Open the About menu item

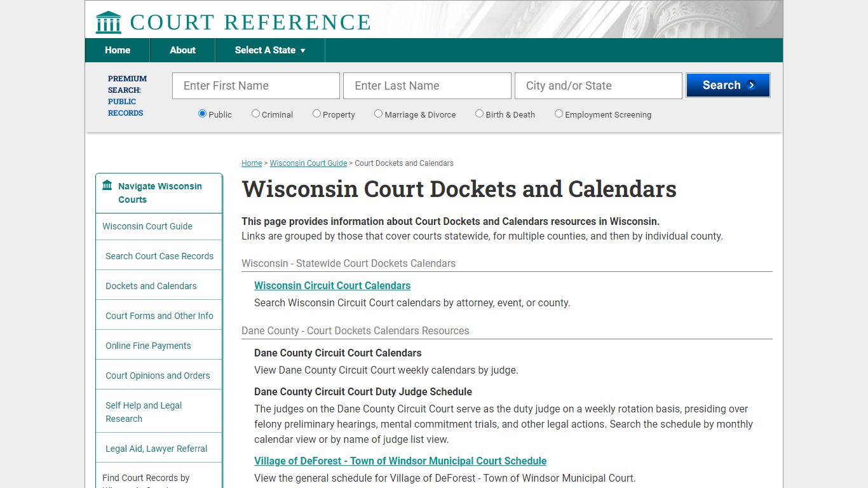click(182, 50)
